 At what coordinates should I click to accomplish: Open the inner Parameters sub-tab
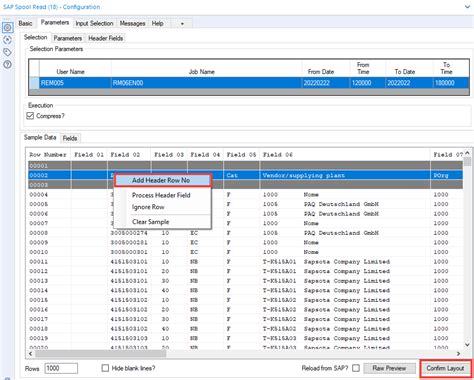(68, 38)
